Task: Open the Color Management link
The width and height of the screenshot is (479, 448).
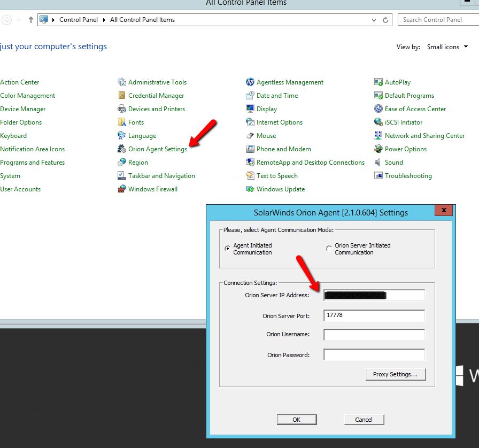Action: pos(27,96)
